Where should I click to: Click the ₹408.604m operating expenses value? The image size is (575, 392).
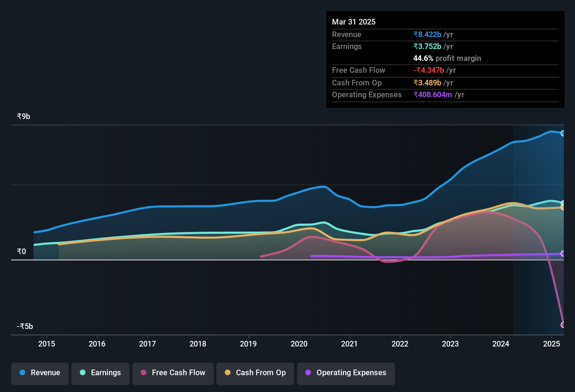[x=432, y=94]
